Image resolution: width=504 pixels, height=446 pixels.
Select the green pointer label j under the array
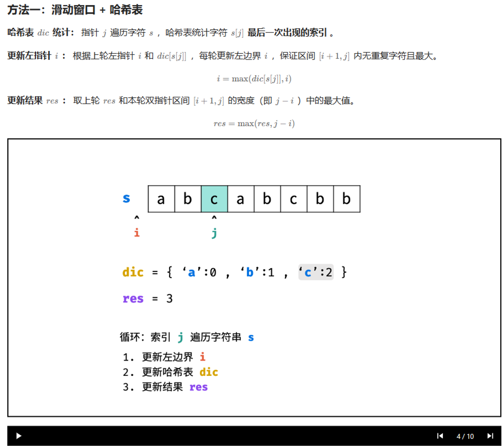[x=214, y=233]
